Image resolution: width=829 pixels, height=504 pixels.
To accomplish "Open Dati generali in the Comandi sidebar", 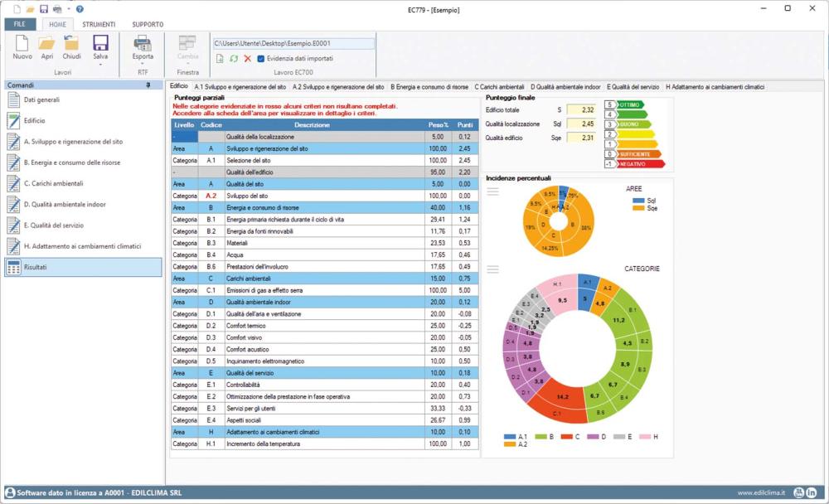I will click(x=84, y=100).
